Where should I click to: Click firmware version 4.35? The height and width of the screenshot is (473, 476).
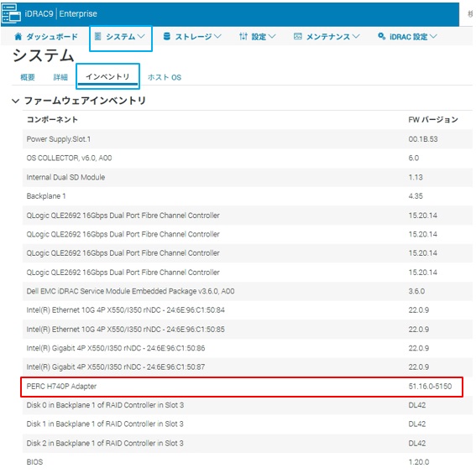416,196
